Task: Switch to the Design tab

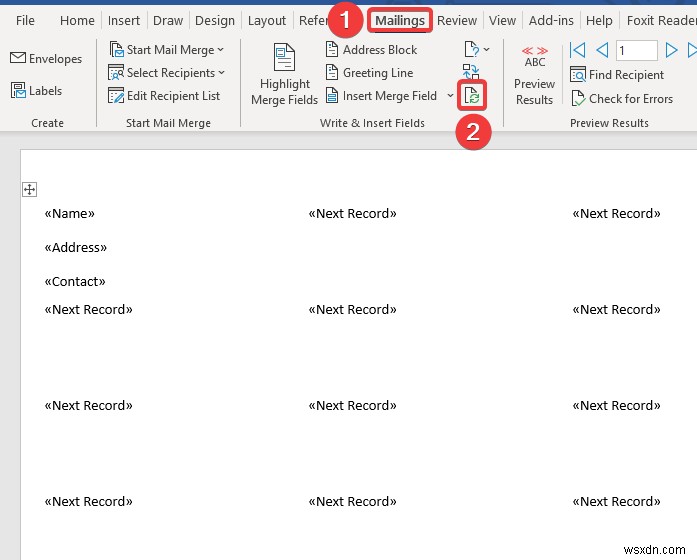Action: (215, 20)
